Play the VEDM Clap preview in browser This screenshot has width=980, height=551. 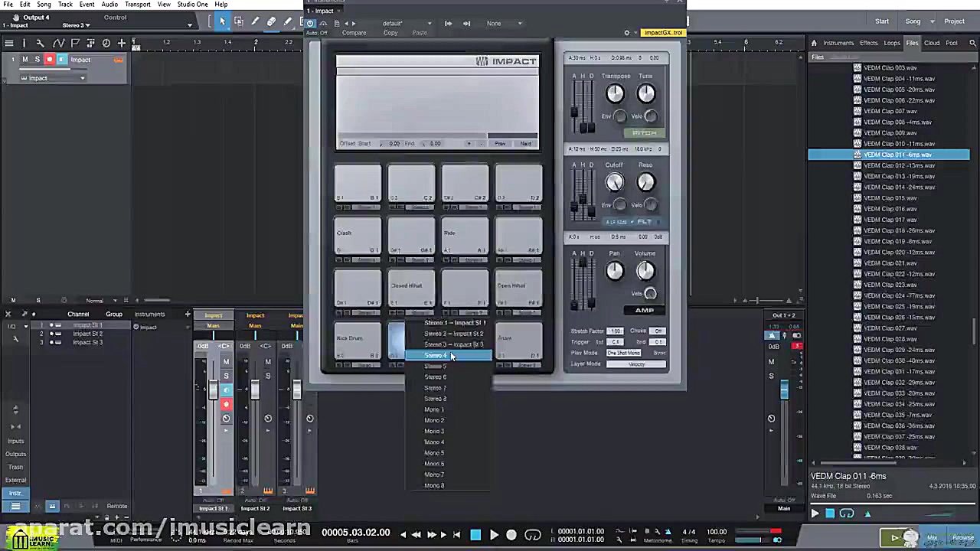coord(815,514)
